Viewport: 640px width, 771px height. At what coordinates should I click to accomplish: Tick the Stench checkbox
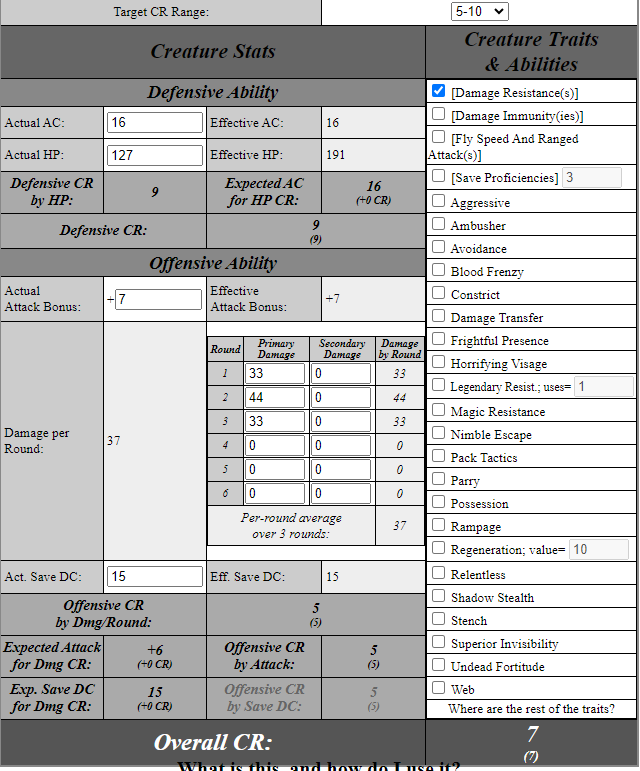[438, 619]
